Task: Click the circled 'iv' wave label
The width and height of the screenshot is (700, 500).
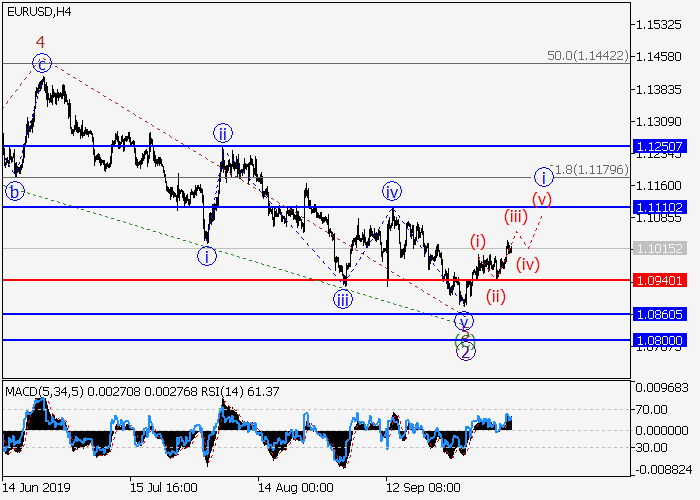Action: pos(391,191)
